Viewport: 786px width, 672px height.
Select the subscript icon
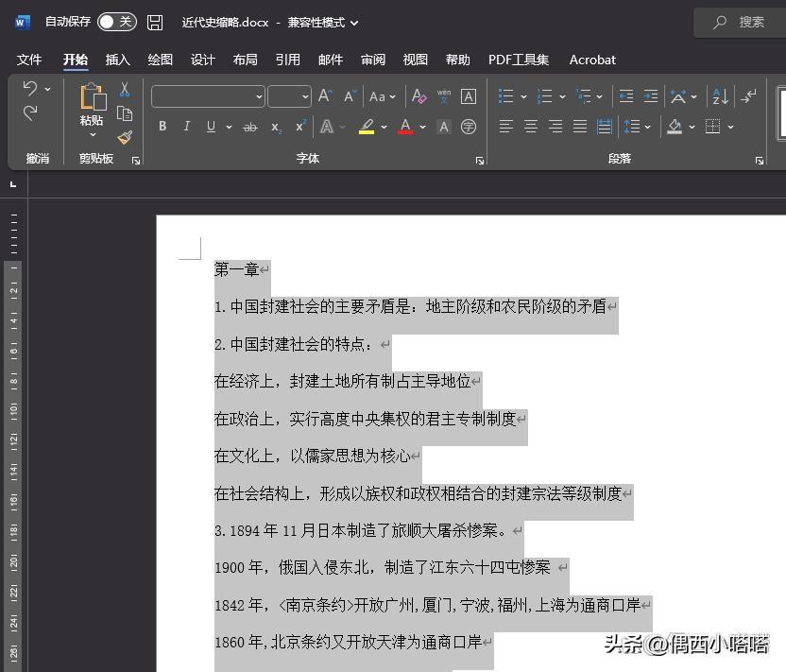tap(275, 126)
